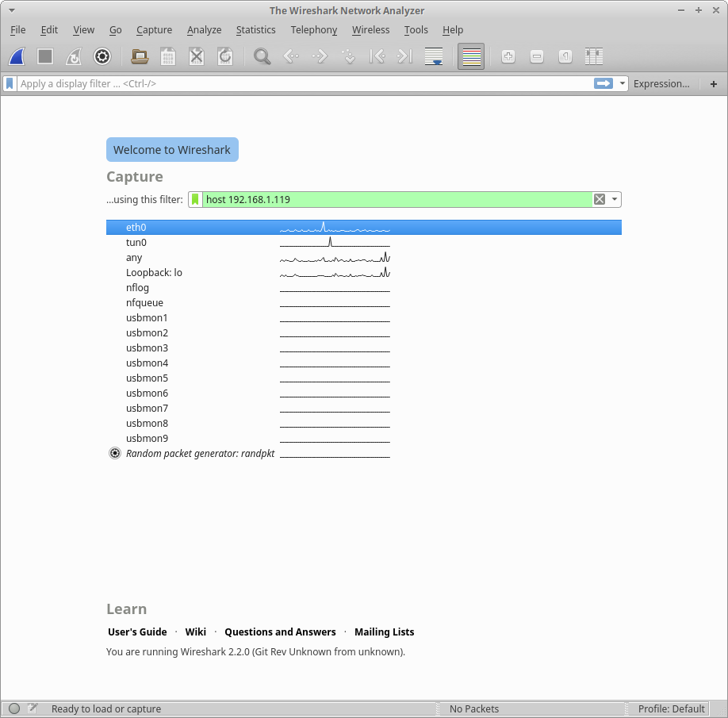728x718 pixels.
Task: Select the usbmon9 interface
Action: [364, 439]
